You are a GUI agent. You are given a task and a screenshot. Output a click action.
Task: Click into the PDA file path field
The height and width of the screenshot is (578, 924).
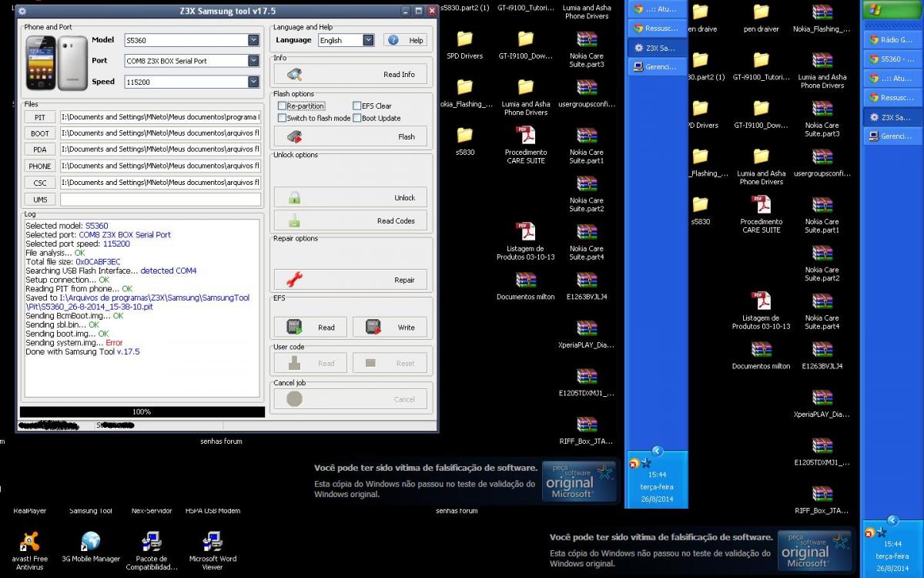coord(161,150)
